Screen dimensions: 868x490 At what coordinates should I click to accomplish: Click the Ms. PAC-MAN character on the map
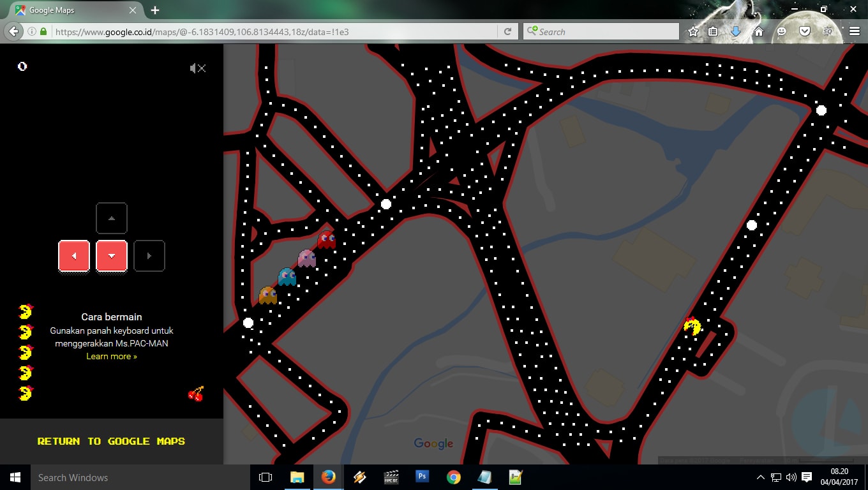pyautogui.click(x=692, y=326)
